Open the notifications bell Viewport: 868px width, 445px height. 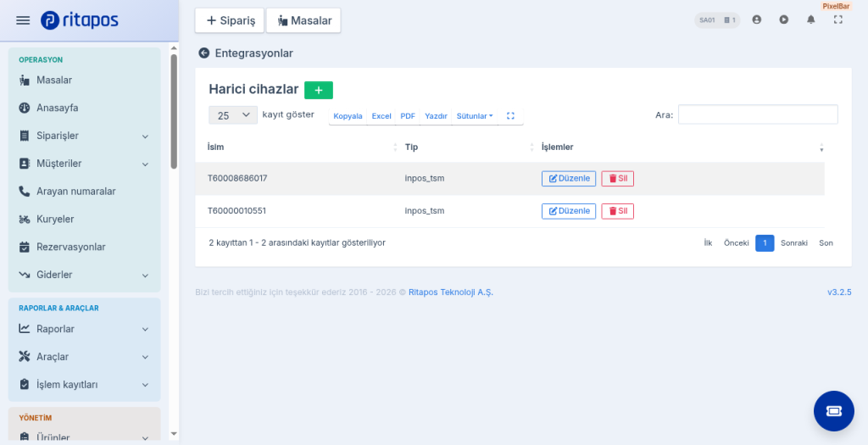811,20
